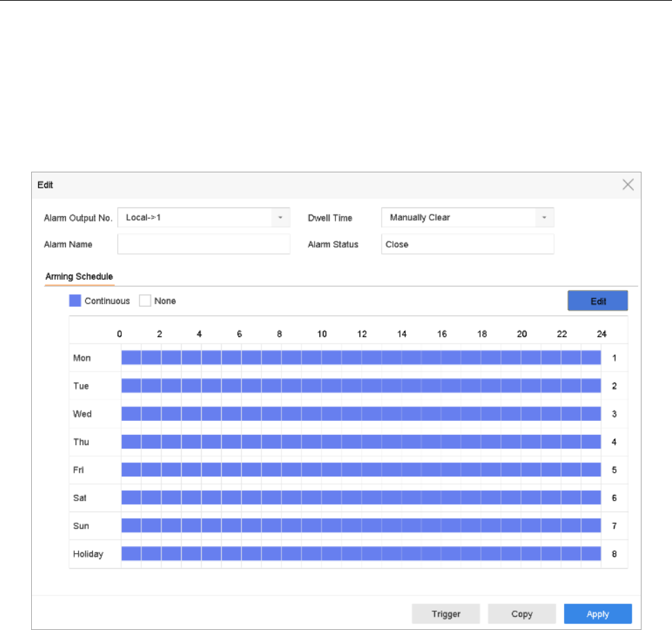
Task: Switch to the Arming Schedule tab
Action: [x=79, y=276]
